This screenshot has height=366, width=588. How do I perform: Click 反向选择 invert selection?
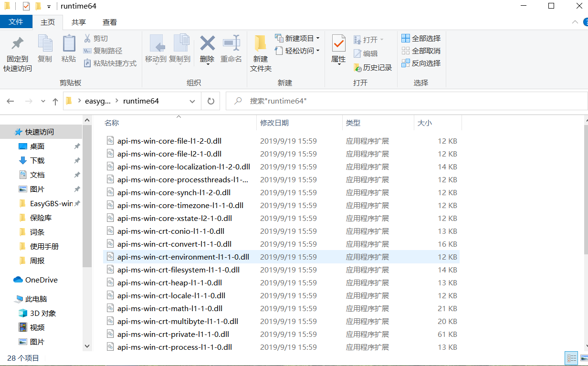pyautogui.click(x=421, y=63)
